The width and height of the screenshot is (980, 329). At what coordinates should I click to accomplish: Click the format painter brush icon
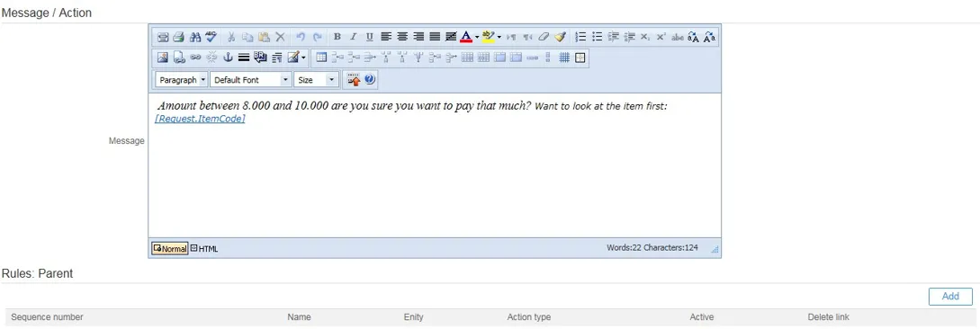click(x=560, y=37)
